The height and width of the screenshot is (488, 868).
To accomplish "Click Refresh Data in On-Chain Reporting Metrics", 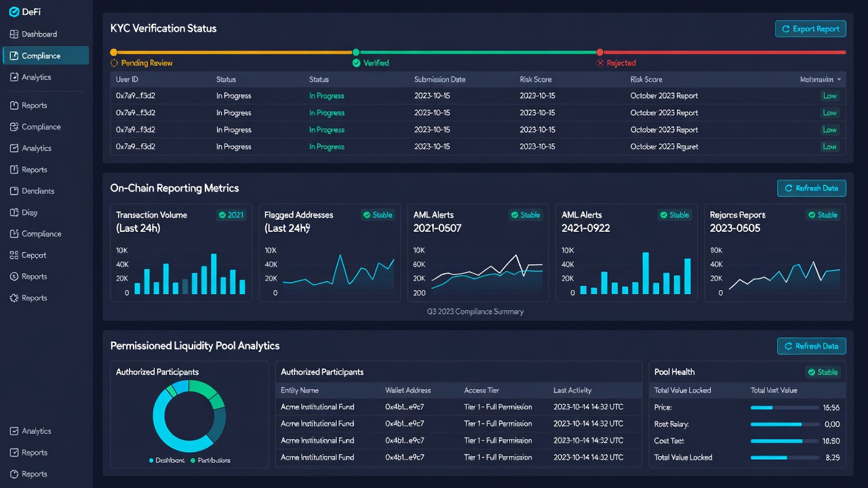I will click(812, 188).
